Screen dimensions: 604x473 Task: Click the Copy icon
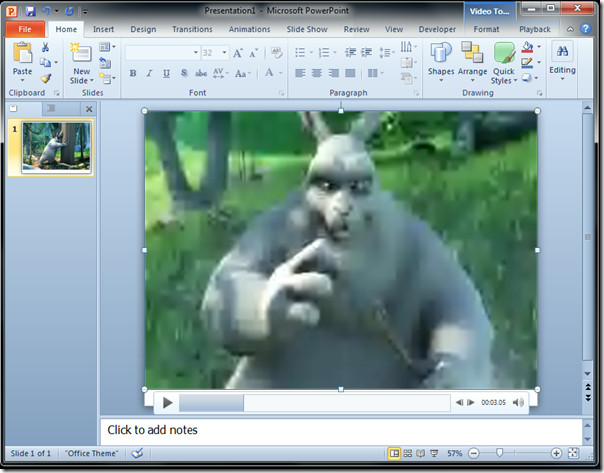tap(45, 62)
